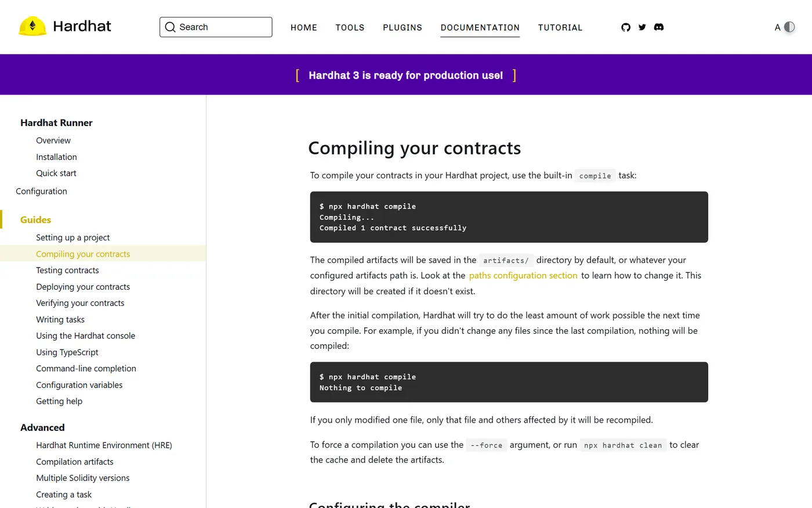Click the 'artifacts/' inline code
The height and width of the screenshot is (508, 812).
point(506,261)
